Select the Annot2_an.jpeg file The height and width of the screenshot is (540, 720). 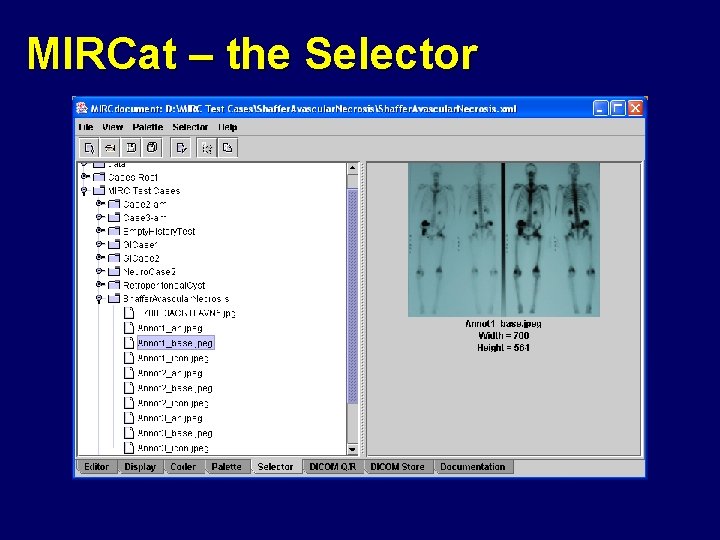(170, 373)
